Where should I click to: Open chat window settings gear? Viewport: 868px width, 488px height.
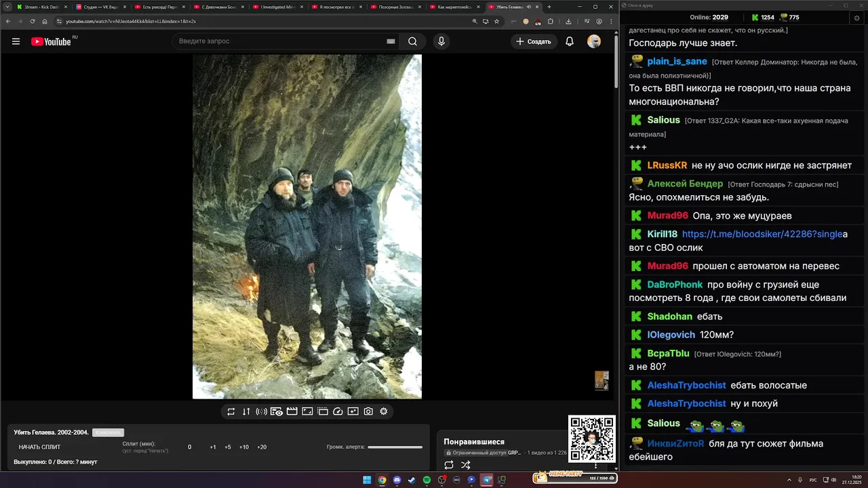856,18
